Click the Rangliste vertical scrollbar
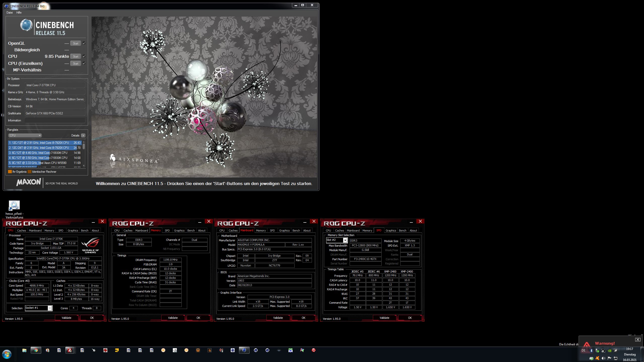The height and width of the screenshot is (362, 644). [x=84, y=154]
